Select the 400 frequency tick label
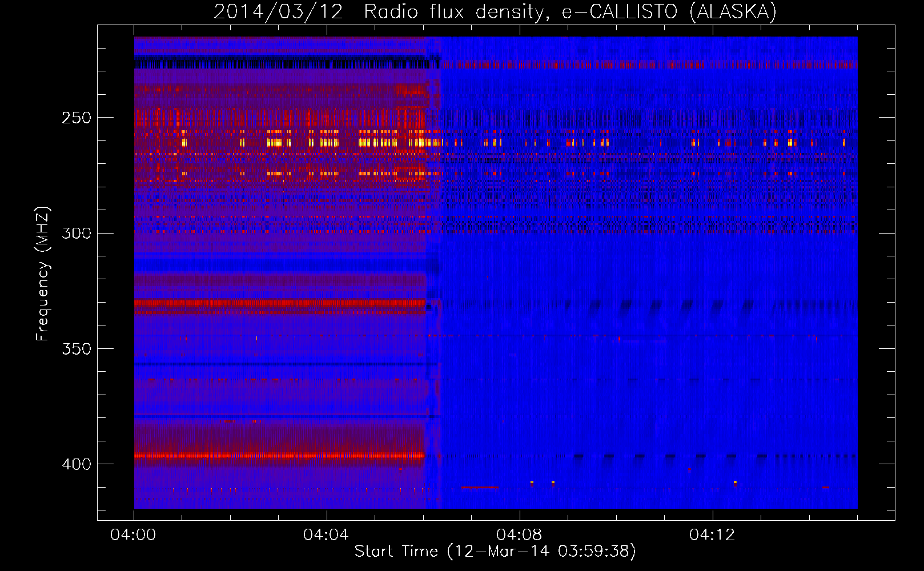Image resolution: width=924 pixels, height=571 pixels. (77, 464)
